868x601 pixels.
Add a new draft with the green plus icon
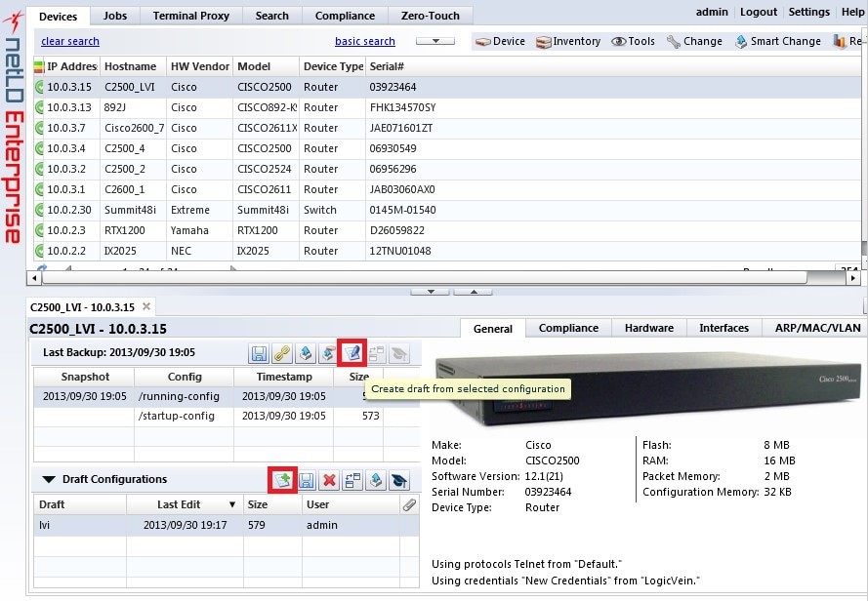pos(282,480)
